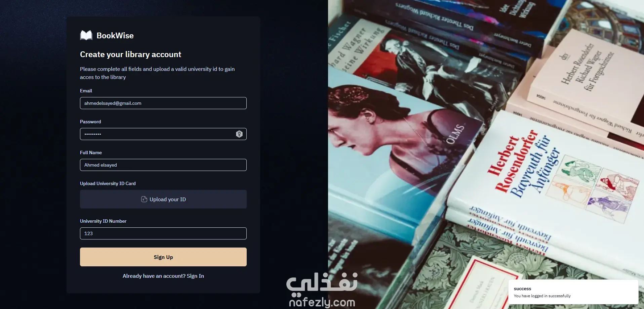644x309 pixels.
Task: Click into the Full Name field
Action: tap(163, 165)
